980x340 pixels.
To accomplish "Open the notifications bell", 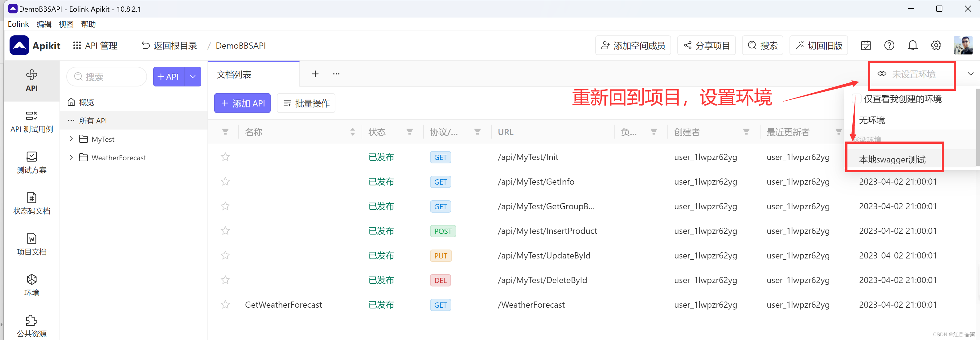I will point(913,45).
